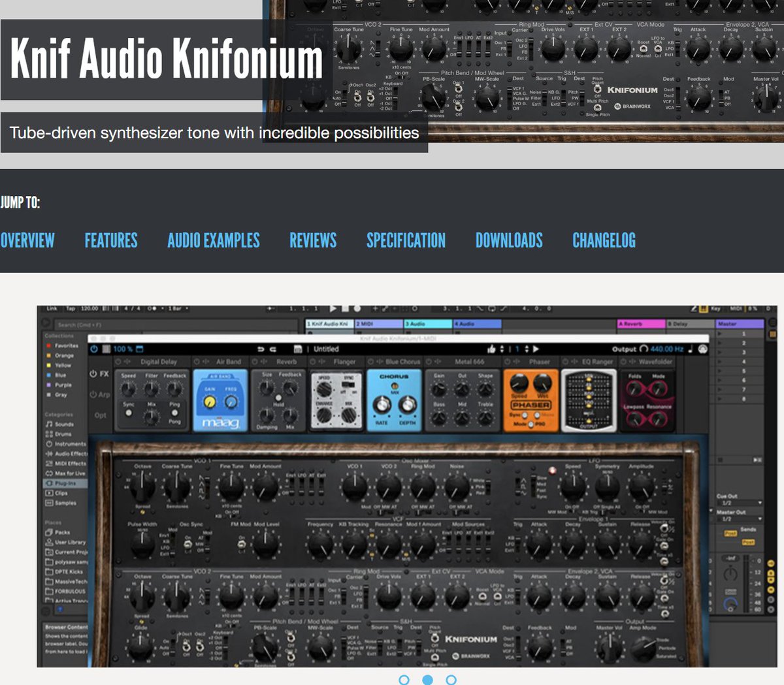Click the thumbs-up like icon in plugin toolbar
The image size is (784, 685).
click(491, 349)
